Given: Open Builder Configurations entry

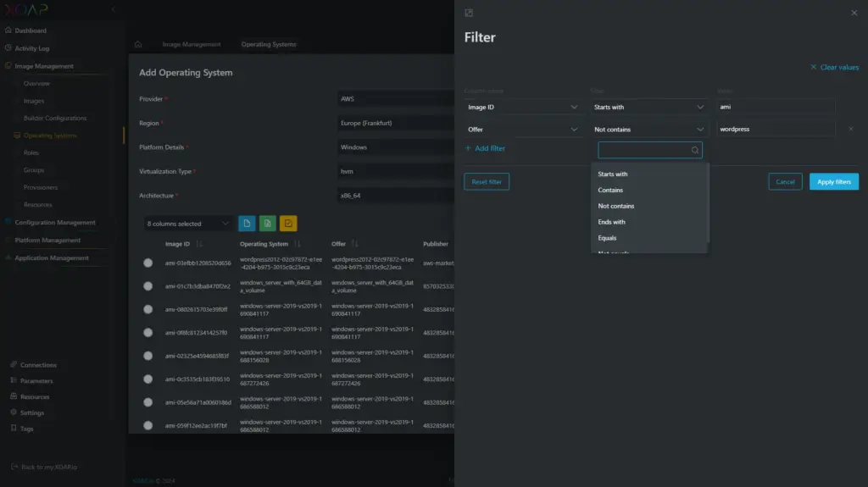Looking at the screenshot, I should coord(55,118).
